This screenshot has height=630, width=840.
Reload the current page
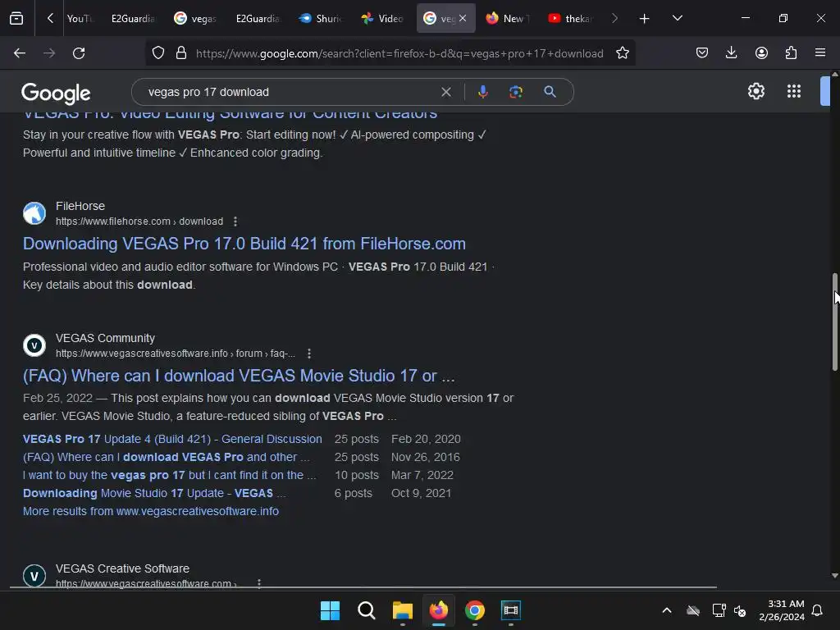[79, 53]
